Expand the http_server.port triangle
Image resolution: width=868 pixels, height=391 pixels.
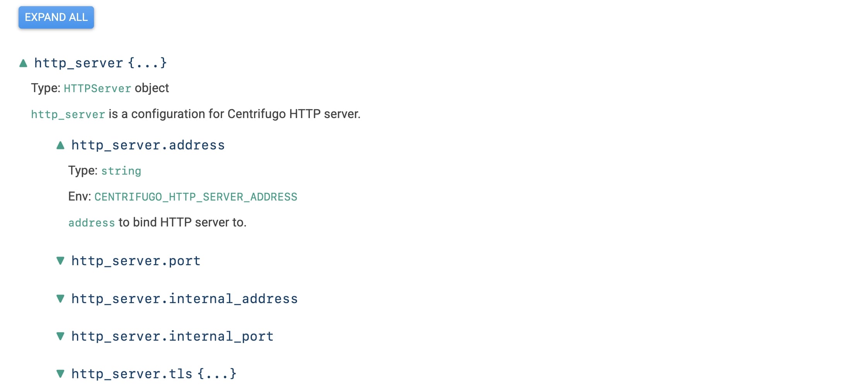(x=60, y=261)
